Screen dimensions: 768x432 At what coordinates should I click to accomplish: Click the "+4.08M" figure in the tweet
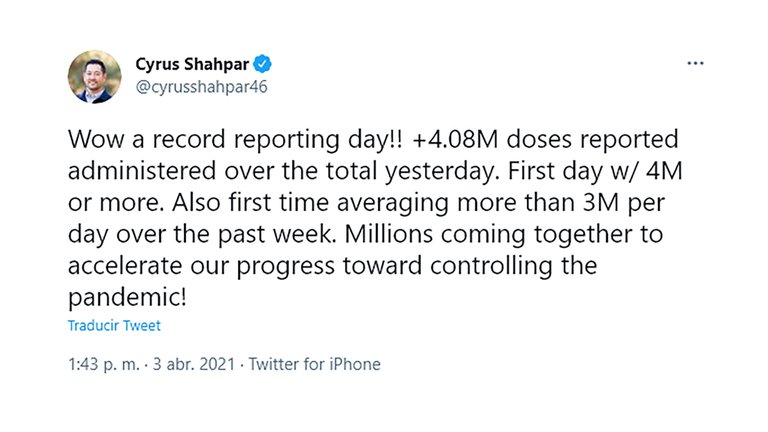[455, 140]
